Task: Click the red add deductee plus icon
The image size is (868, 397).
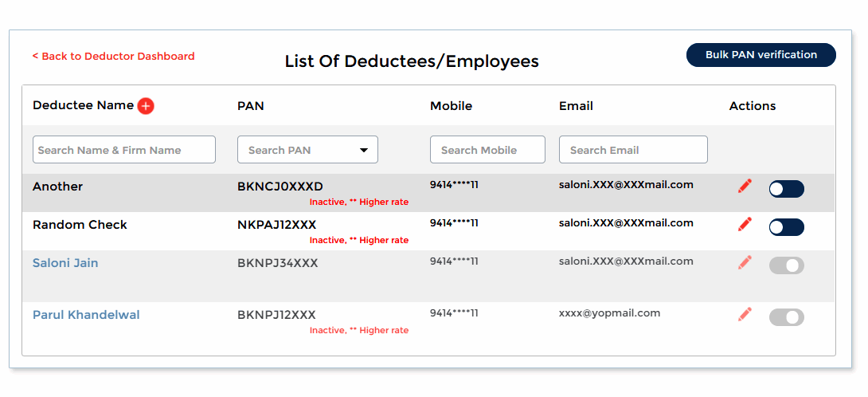Action: pos(146,106)
